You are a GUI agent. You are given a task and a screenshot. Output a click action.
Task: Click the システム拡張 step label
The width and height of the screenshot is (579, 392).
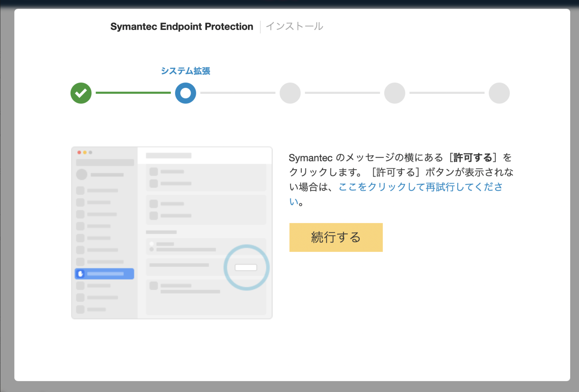click(x=185, y=71)
